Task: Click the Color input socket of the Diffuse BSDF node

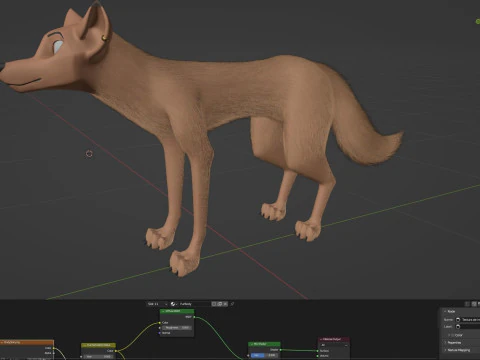Action: [160, 323]
